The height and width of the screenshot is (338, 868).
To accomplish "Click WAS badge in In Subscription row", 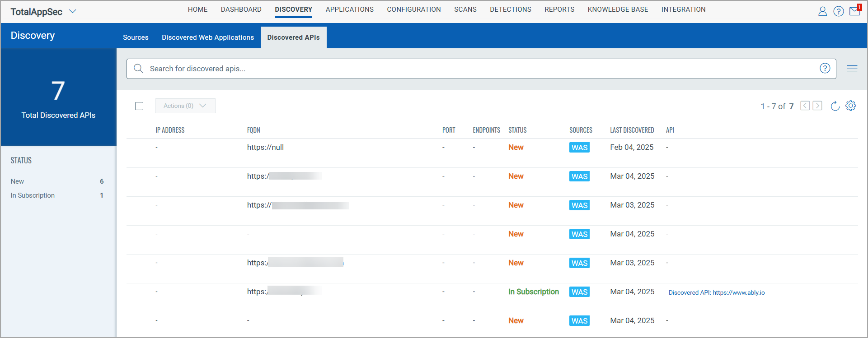I will pyautogui.click(x=579, y=292).
